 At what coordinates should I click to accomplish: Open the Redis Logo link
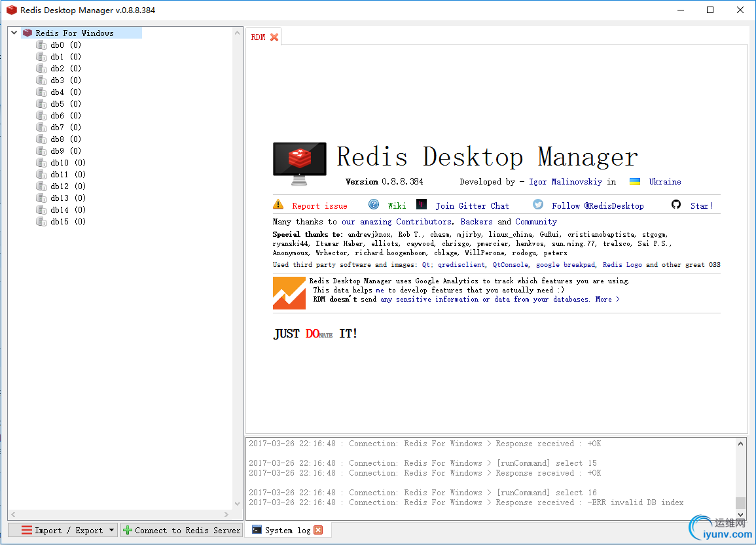pyautogui.click(x=622, y=264)
